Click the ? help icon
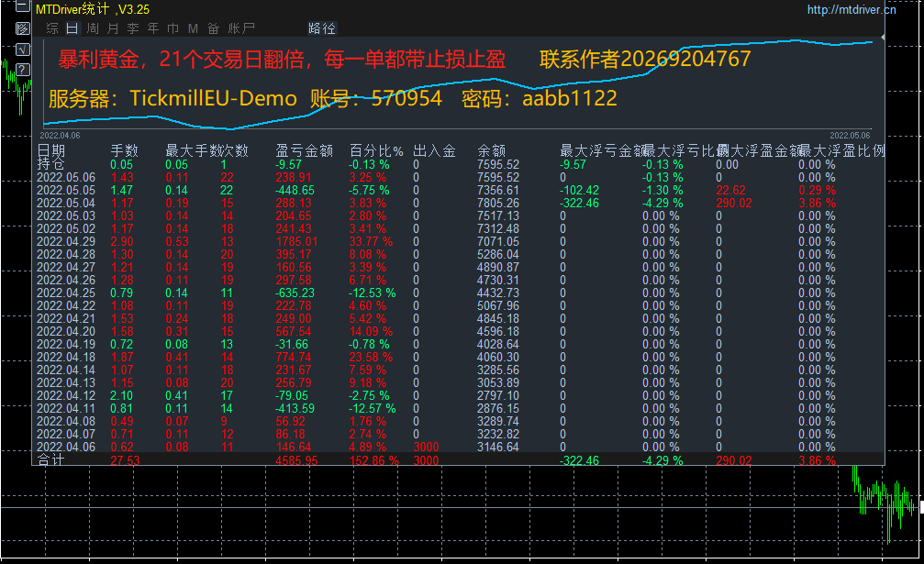Screen dimensions: 924x564 click(x=22, y=70)
